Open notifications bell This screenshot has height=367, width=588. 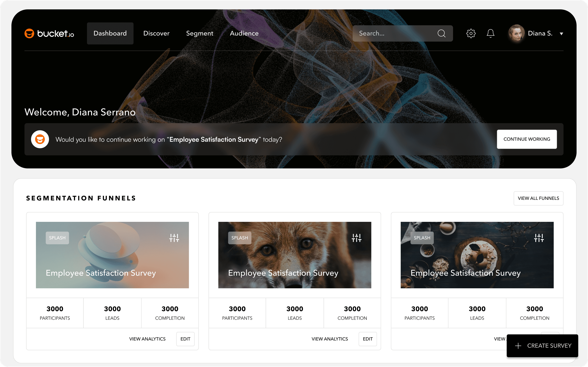(x=490, y=33)
